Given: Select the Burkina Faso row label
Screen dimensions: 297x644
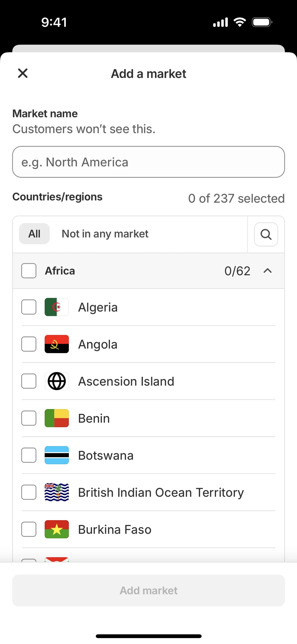Looking at the screenshot, I should click(115, 529).
